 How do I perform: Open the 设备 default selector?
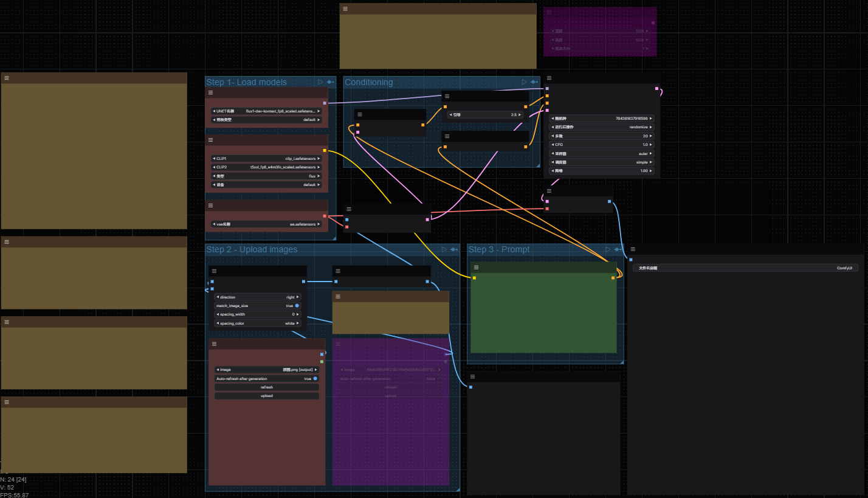[267, 184]
